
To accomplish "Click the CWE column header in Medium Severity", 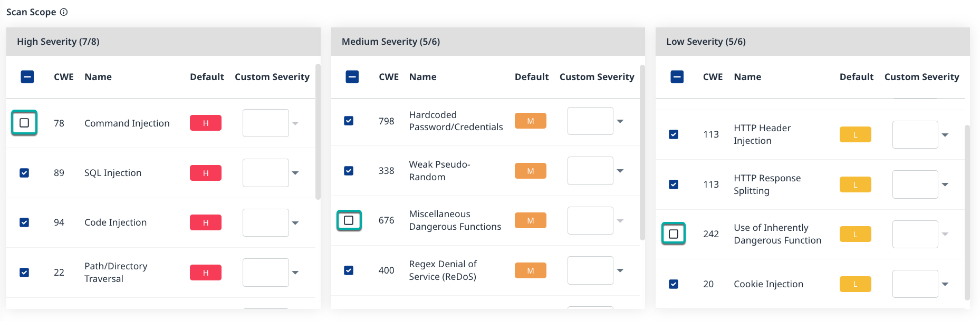I will point(389,77).
